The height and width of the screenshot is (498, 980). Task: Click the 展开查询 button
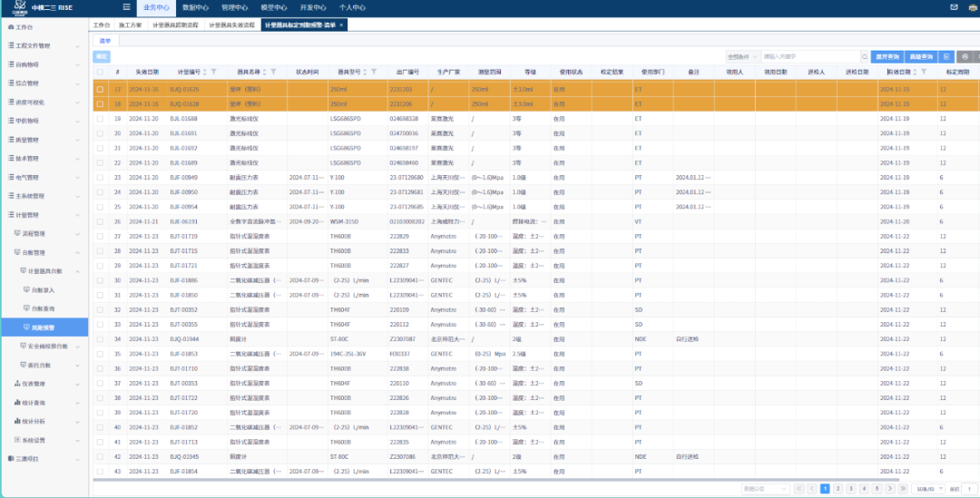pos(886,56)
